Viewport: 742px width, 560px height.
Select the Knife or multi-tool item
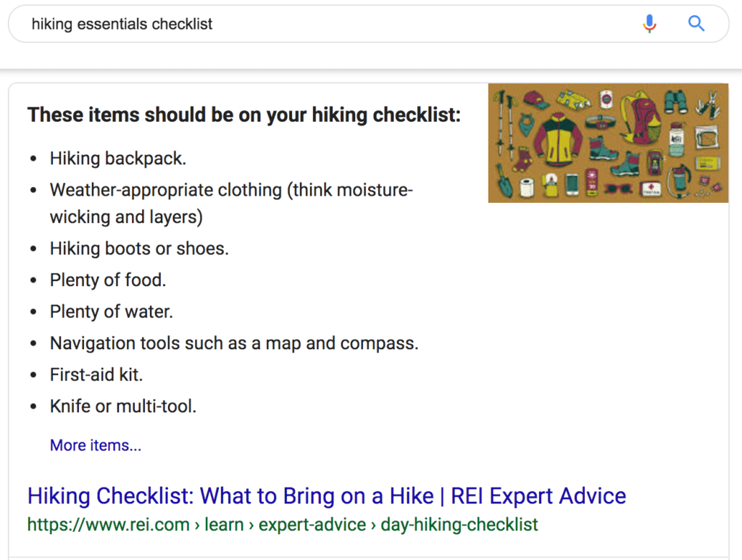123,406
